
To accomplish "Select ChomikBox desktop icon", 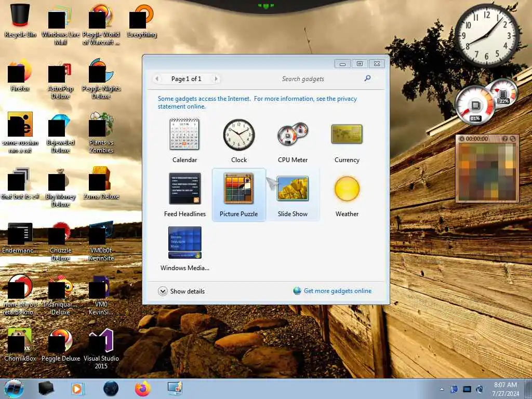I will [x=20, y=345].
